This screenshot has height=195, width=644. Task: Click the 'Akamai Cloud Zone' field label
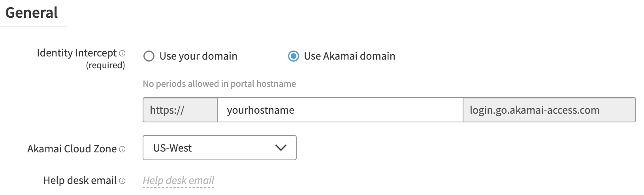pos(72,149)
